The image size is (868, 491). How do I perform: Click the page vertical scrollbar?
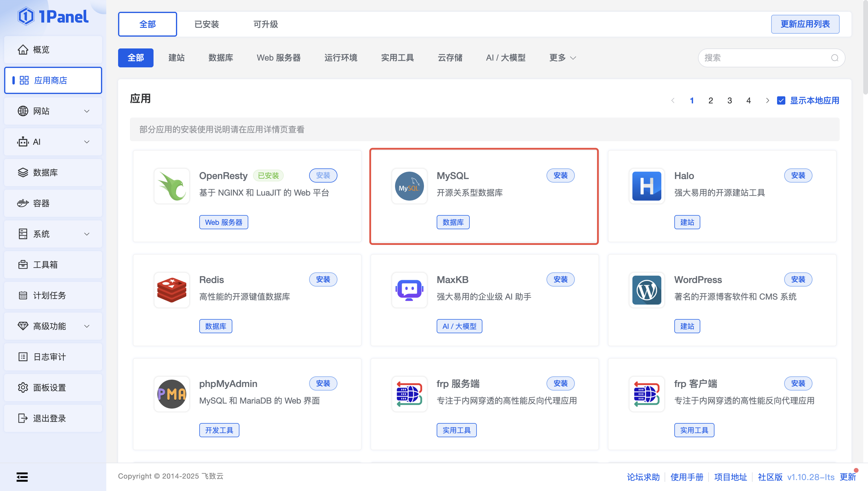tap(865, 47)
